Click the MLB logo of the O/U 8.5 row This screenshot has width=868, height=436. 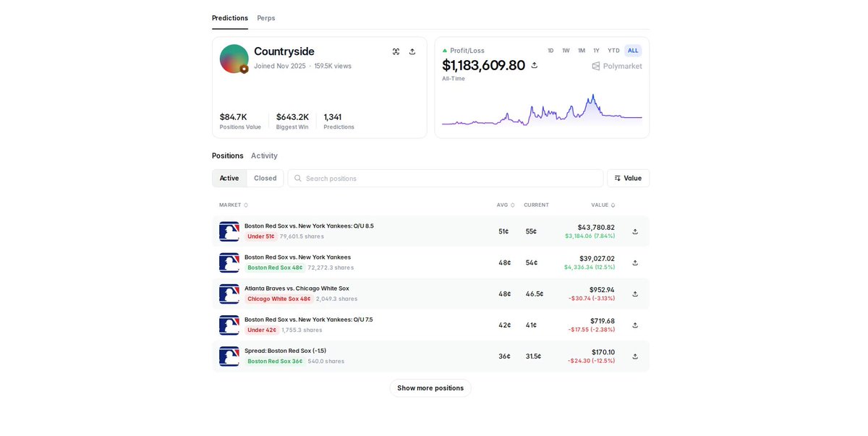(229, 231)
